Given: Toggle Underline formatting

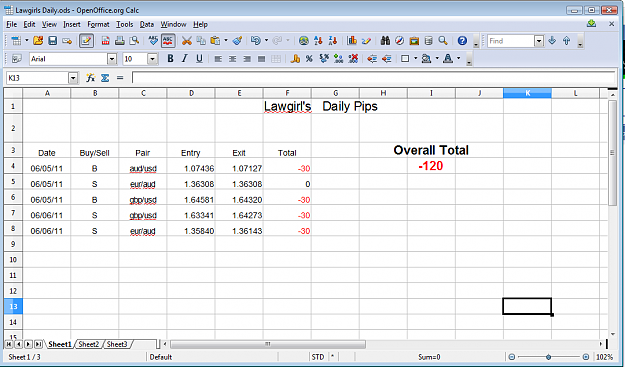Looking at the screenshot, I should click(199, 59).
